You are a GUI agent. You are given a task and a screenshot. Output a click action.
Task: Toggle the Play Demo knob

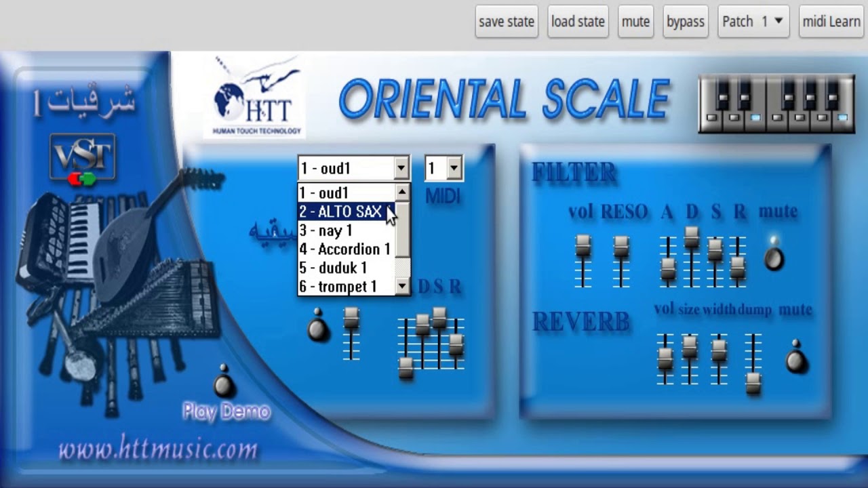coord(224,382)
